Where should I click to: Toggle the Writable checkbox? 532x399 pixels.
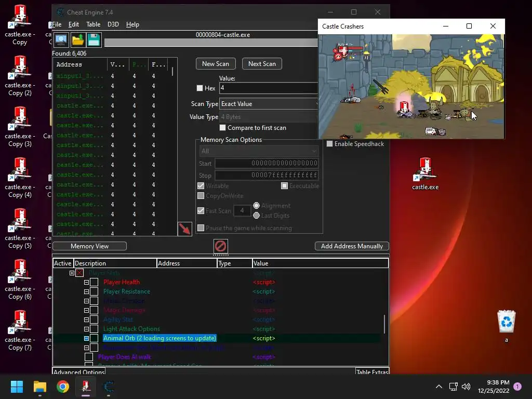(201, 186)
